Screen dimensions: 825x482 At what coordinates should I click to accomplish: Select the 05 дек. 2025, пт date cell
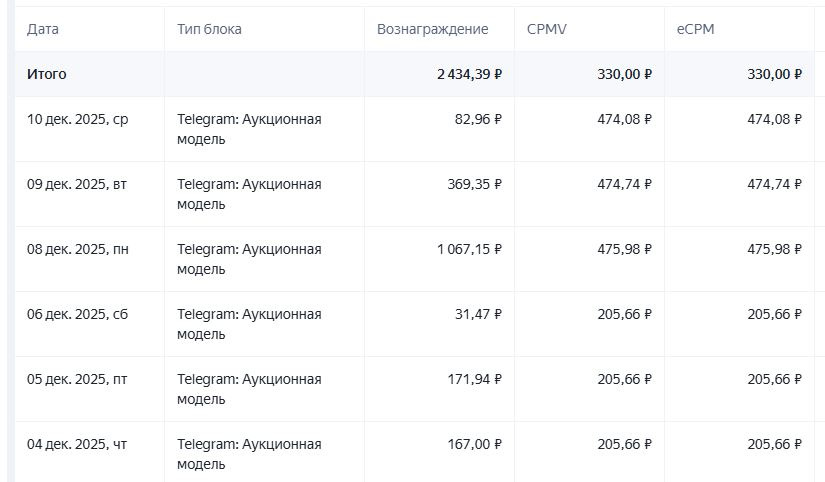77,380
